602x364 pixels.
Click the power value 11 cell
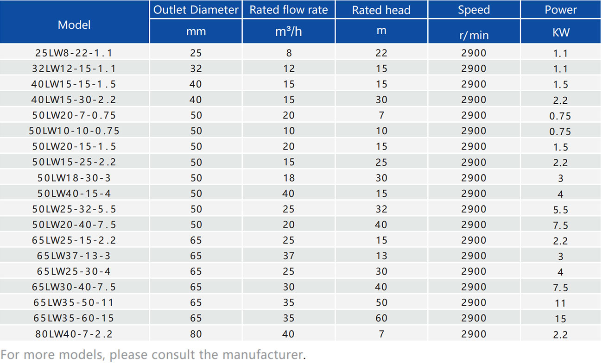point(560,303)
